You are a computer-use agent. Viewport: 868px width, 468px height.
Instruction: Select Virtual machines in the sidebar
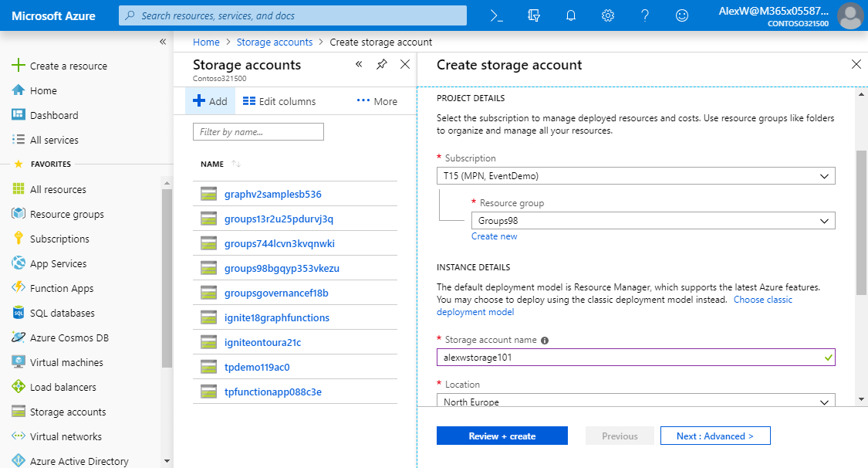66,362
